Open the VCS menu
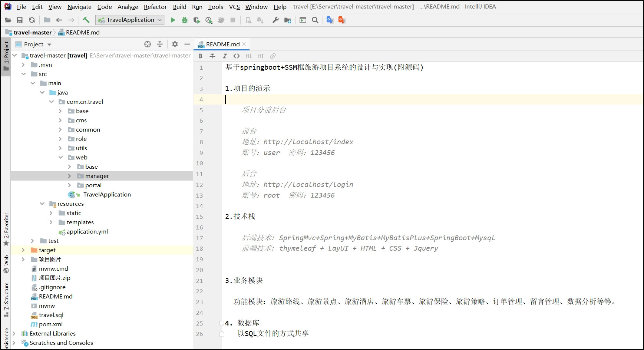Screen dimensions: 644x350 click(x=234, y=7)
